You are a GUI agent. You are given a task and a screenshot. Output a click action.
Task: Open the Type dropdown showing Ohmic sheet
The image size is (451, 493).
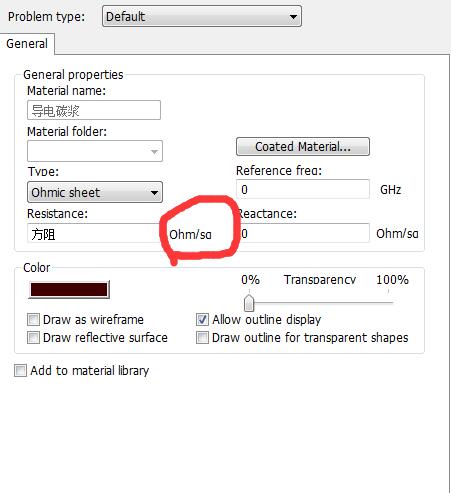(95, 192)
